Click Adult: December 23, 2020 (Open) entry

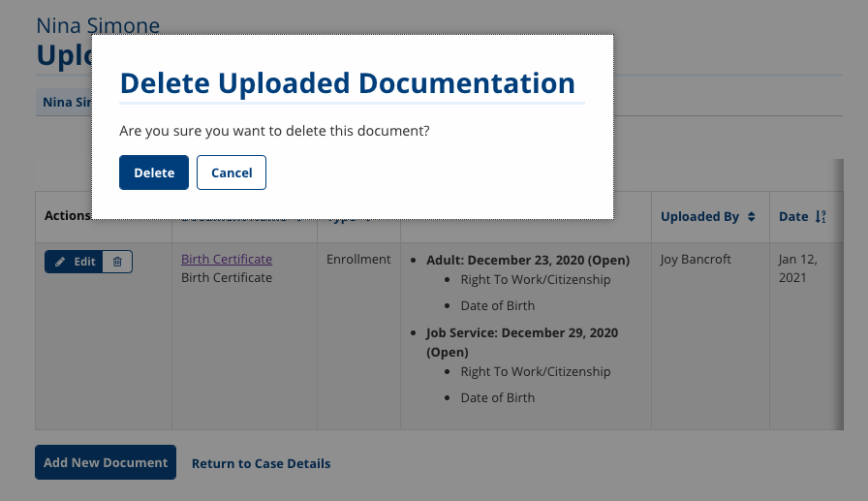point(528,260)
